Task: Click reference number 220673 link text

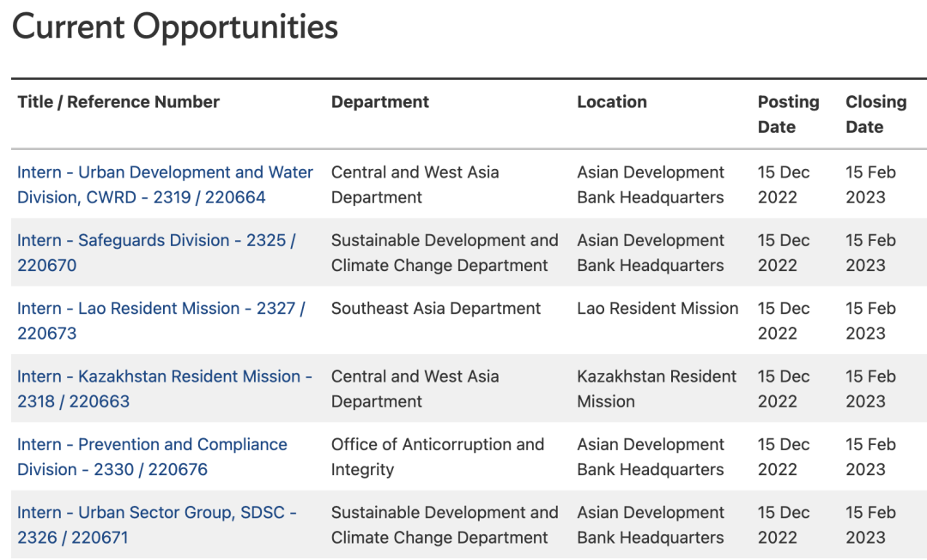Action: (46, 333)
